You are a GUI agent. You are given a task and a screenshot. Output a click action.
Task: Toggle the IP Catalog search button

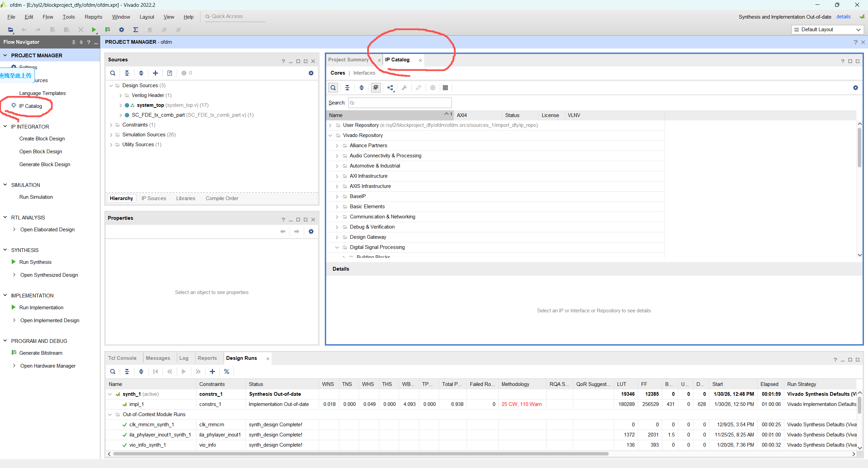333,88
